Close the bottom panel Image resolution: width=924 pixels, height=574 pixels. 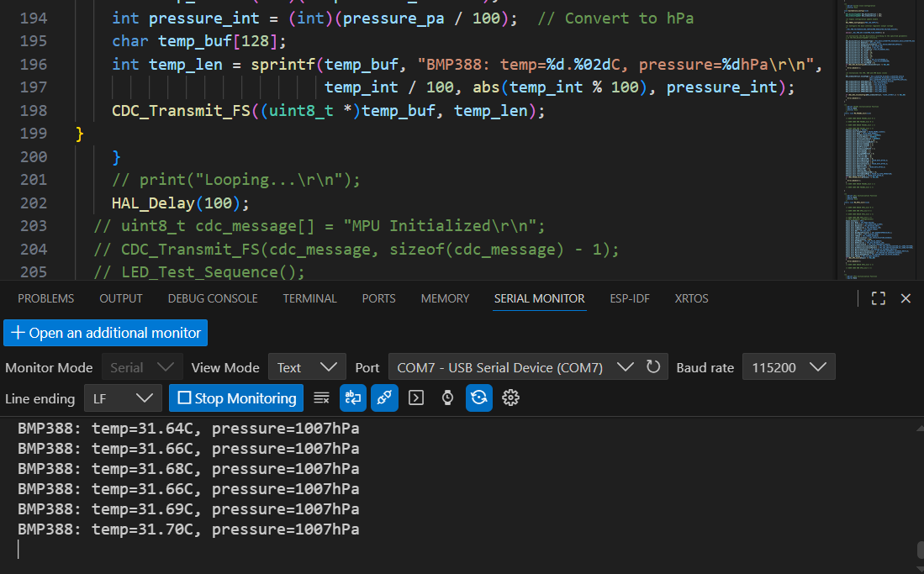point(906,298)
